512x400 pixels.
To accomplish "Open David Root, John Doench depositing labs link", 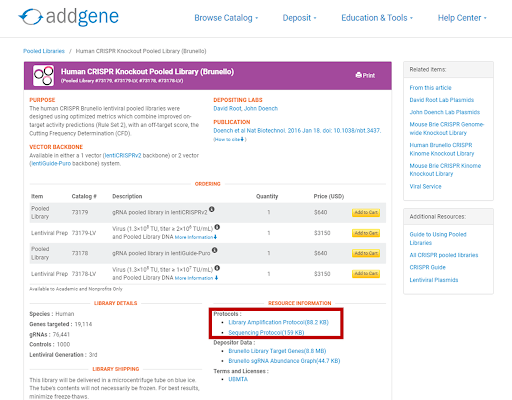I will click(x=245, y=108).
